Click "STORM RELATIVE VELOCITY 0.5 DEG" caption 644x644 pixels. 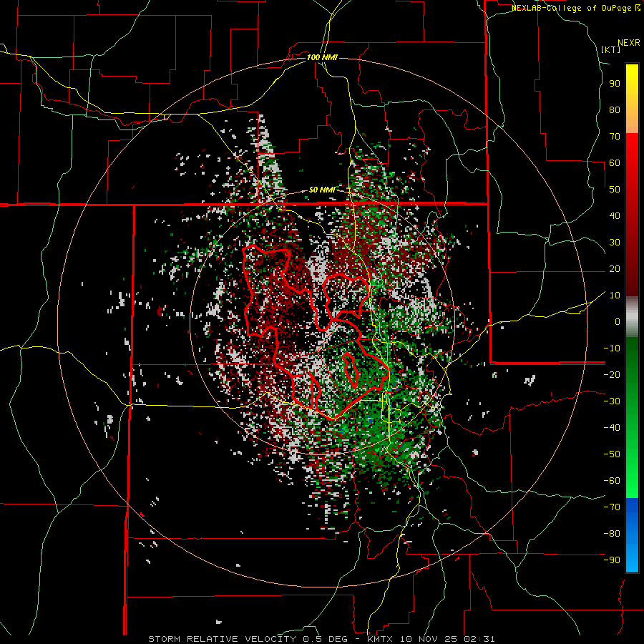pos(248,639)
